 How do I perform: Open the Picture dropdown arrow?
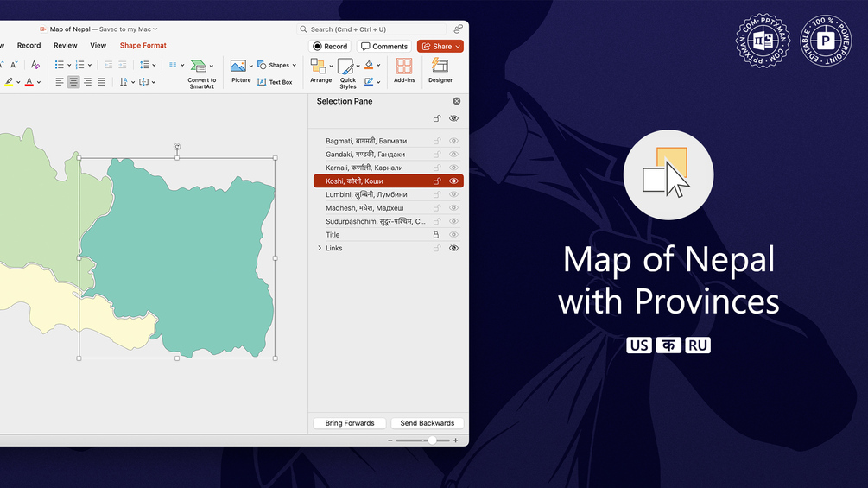[x=250, y=66]
